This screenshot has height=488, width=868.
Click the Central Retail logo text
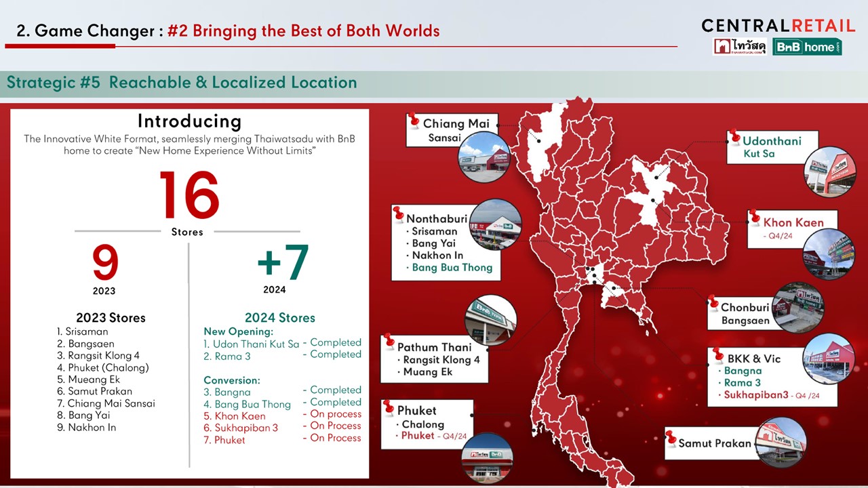pyautogui.click(x=778, y=26)
